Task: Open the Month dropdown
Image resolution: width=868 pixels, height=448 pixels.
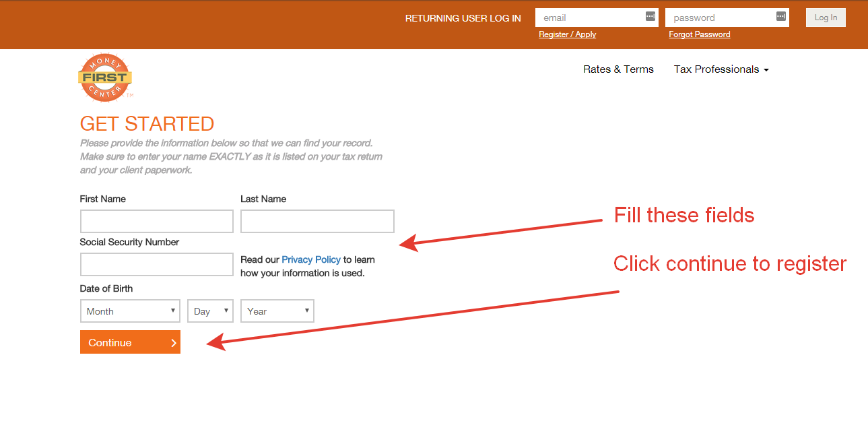Action: (x=130, y=311)
